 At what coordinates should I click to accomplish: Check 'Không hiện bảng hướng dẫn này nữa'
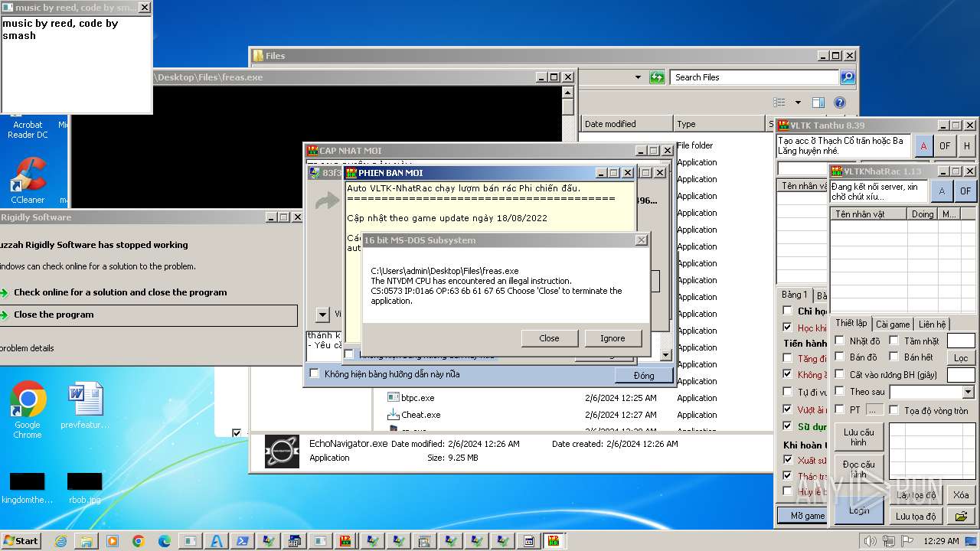tap(314, 373)
